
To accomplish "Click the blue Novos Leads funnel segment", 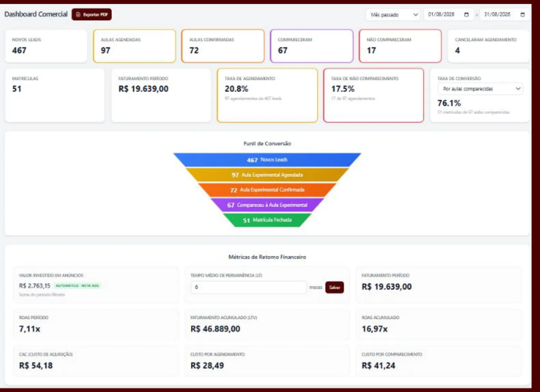I will tap(267, 160).
